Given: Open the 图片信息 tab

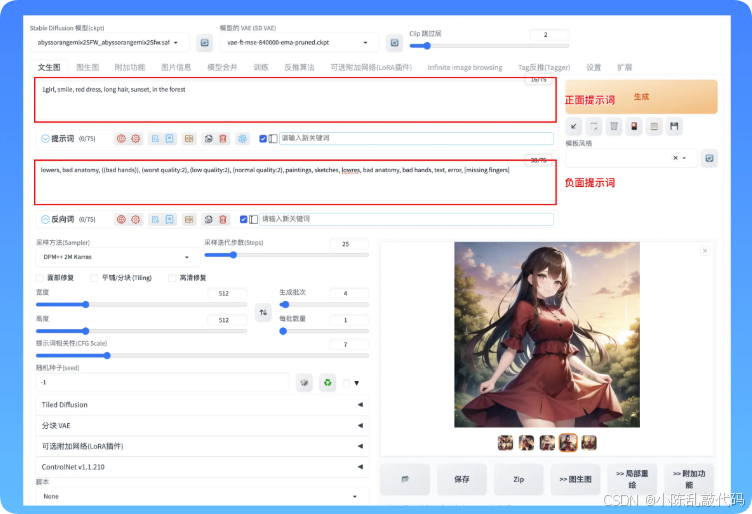Looking at the screenshot, I should (x=176, y=68).
